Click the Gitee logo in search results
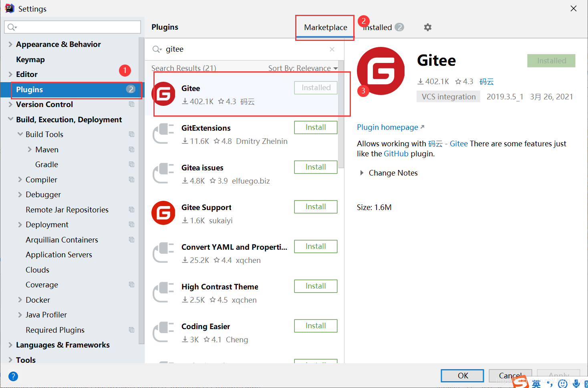 163,94
